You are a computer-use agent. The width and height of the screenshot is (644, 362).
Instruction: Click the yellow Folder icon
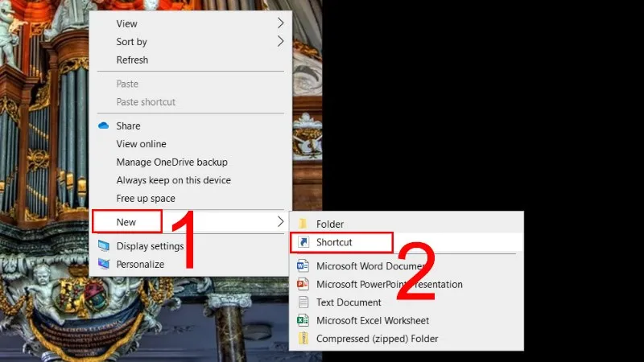tap(303, 224)
